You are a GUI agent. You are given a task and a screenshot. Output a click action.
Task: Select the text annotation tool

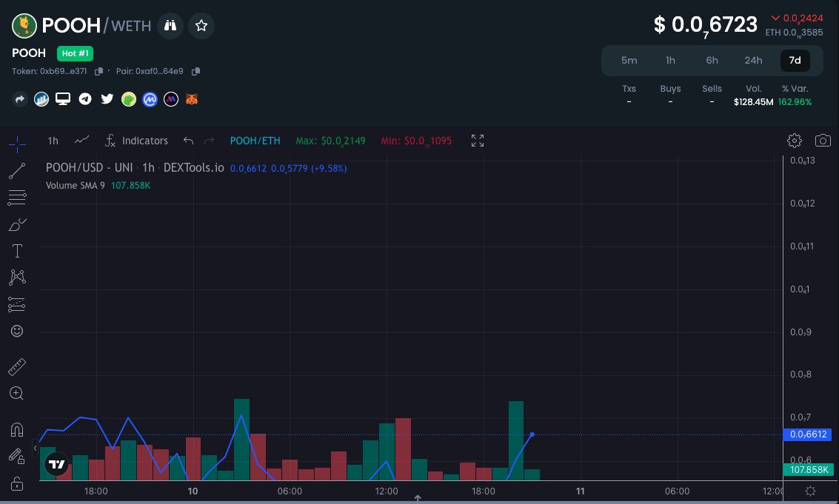[x=17, y=251]
